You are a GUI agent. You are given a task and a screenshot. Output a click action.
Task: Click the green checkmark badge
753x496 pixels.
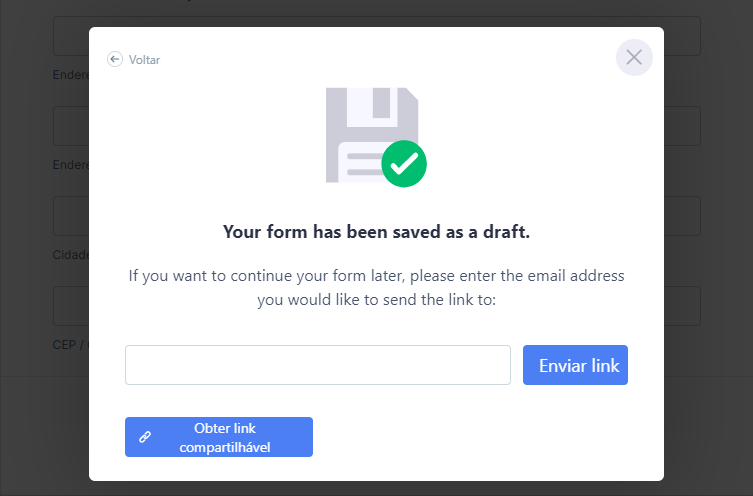tap(404, 163)
